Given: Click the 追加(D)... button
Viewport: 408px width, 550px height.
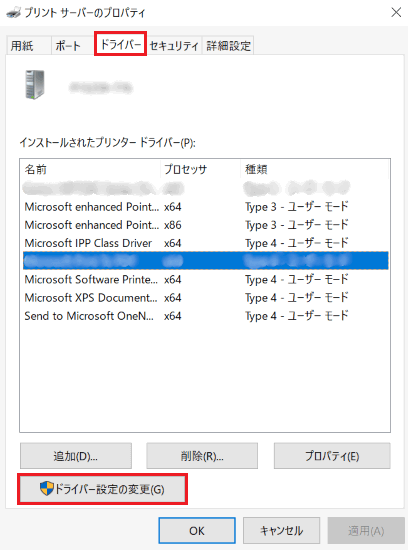Looking at the screenshot, I should [x=76, y=456].
